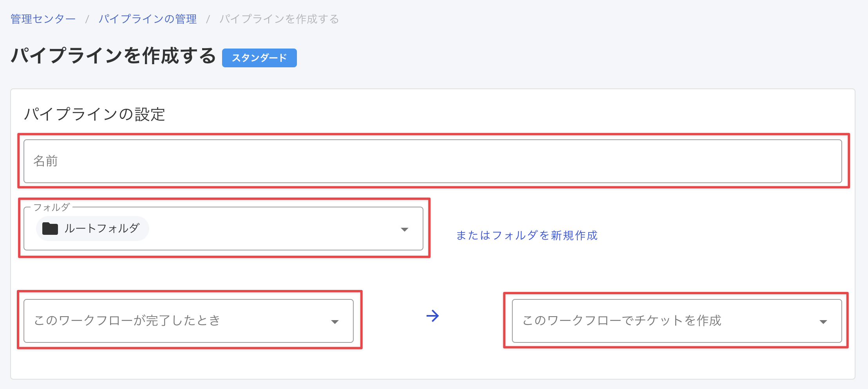Click the フォルダ dropdown caret arrow
Screen dimensions: 868x389
click(x=405, y=229)
